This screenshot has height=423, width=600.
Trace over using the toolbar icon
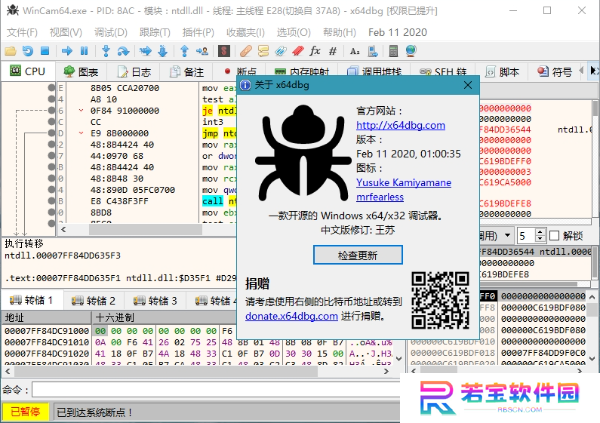pos(163,51)
